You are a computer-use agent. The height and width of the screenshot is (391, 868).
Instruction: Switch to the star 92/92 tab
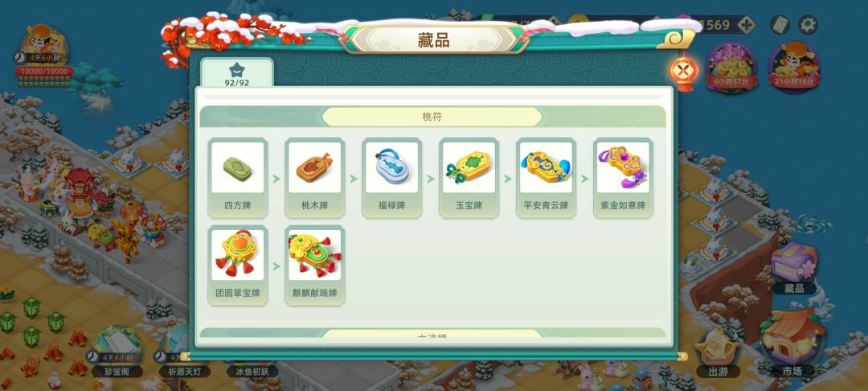tap(237, 73)
